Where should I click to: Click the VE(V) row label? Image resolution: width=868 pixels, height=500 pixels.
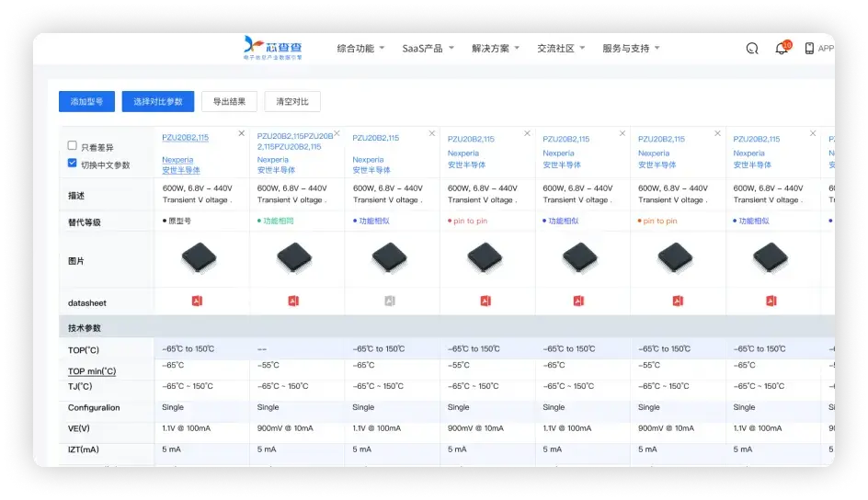pos(78,428)
